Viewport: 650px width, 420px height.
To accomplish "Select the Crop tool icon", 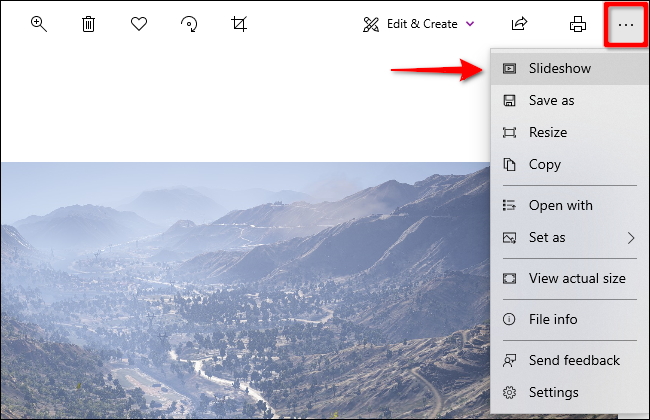I will 239,24.
